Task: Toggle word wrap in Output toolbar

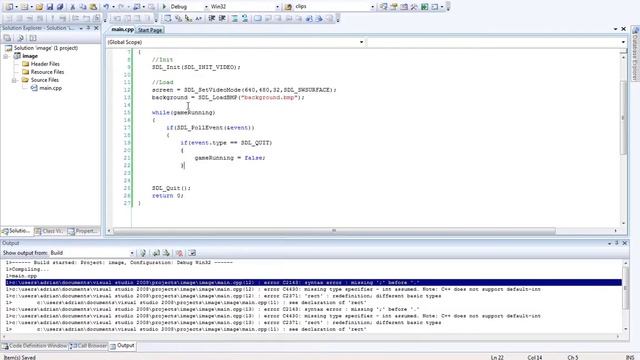Action: pos(192,253)
